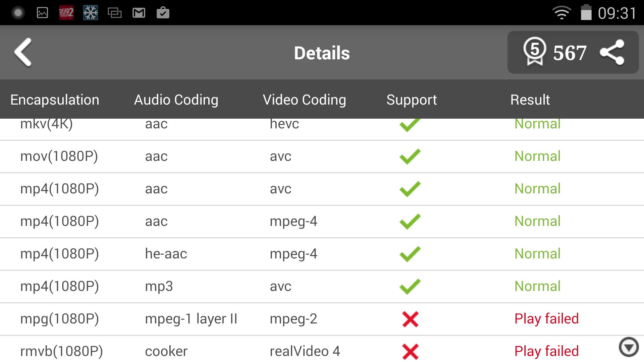Open the Dead Trigger 2 notification icon
This screenshot has width=644, height=362.
pyautogui.click(x=66, y=13)
